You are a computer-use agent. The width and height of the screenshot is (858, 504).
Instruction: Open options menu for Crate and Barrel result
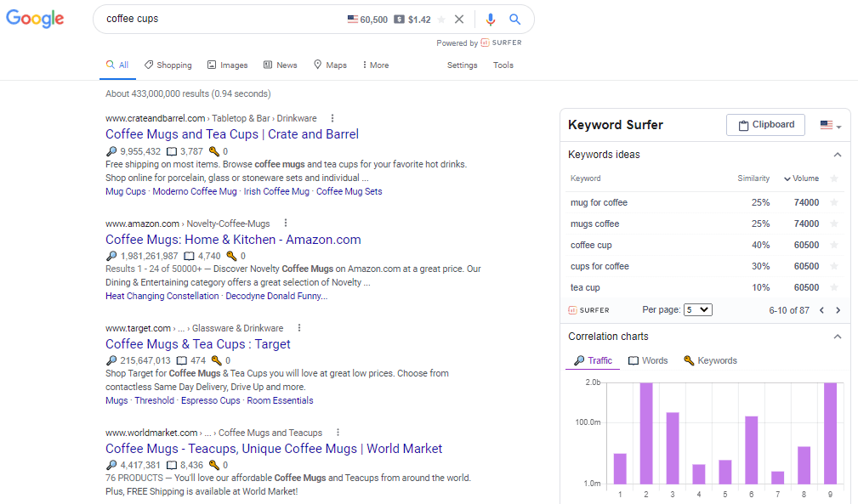click(x=332, y=118)
